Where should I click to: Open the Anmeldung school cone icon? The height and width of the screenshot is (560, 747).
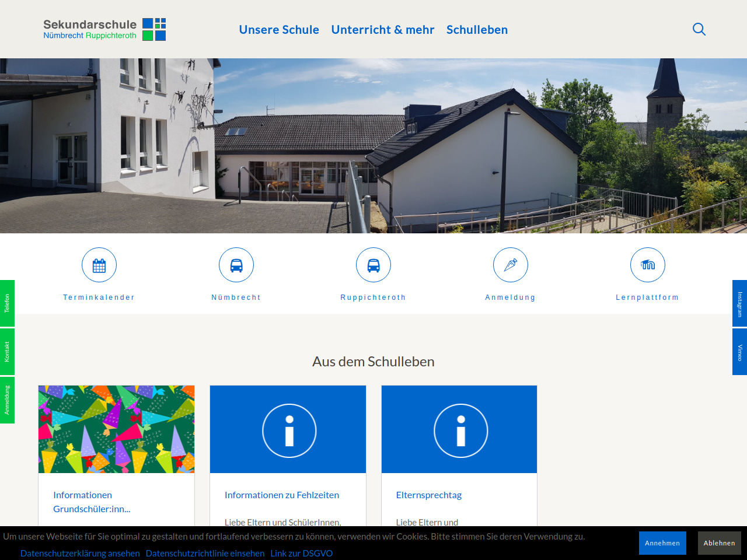[511, 265]
